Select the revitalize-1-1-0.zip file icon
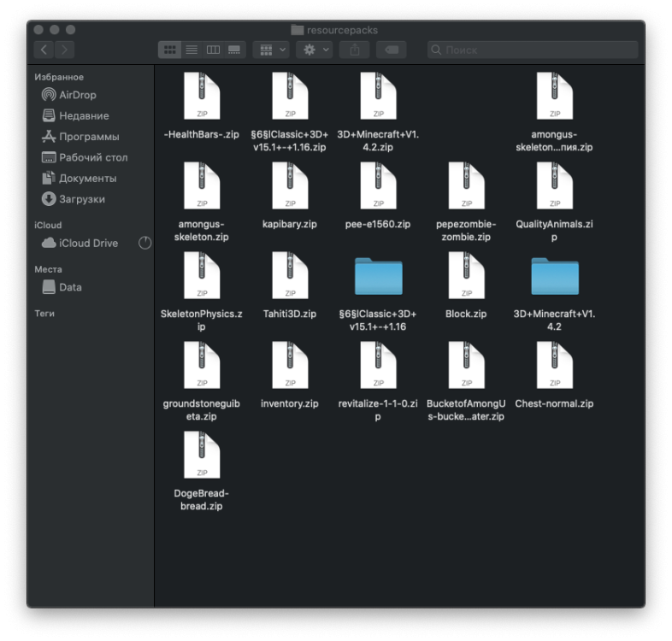Image resolution: width=672 pixels, height=641 pixels. 379,365
